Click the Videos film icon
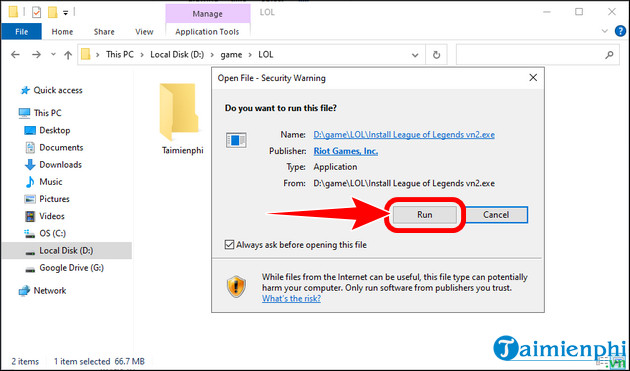The image size is (630, 371). click(x=30, y=216)
